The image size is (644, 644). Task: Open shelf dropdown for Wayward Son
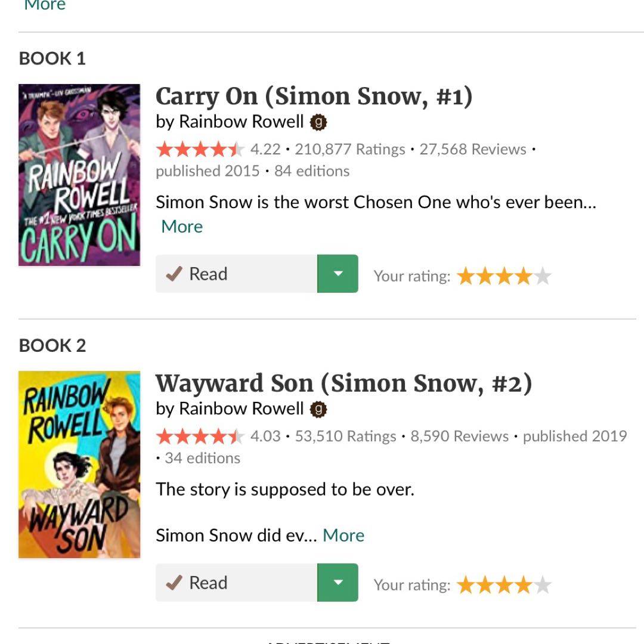tap(338, 583)
